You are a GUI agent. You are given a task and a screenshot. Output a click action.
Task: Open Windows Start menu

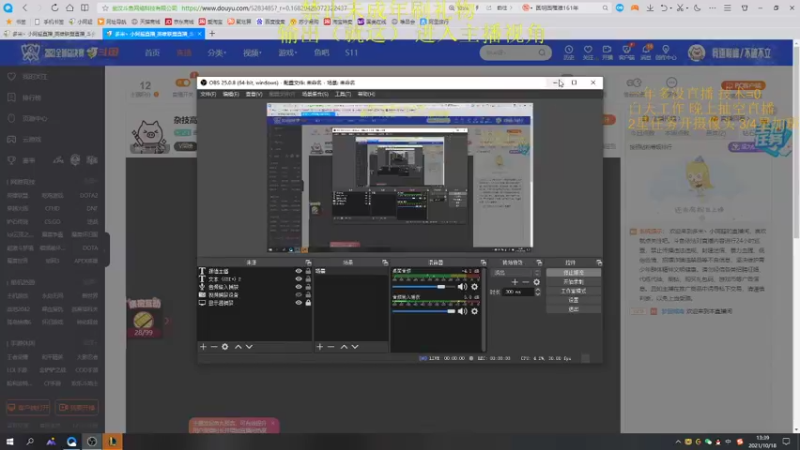10,441
